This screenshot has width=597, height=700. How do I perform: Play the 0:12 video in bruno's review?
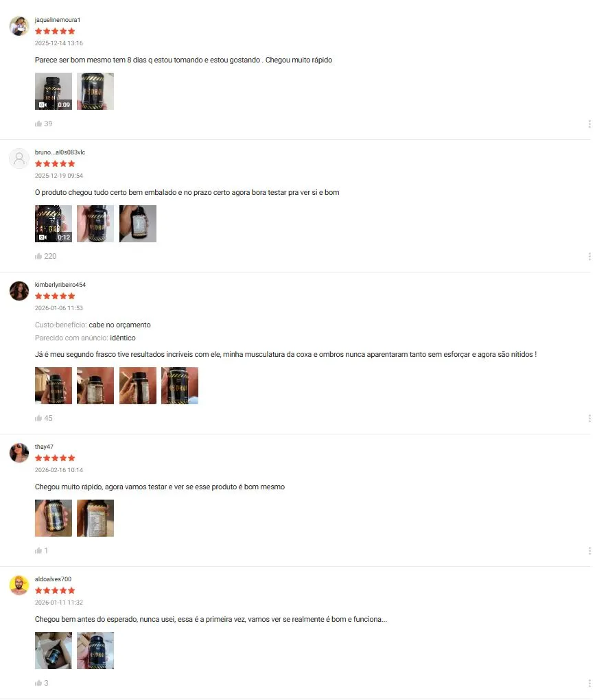[54, 224]
